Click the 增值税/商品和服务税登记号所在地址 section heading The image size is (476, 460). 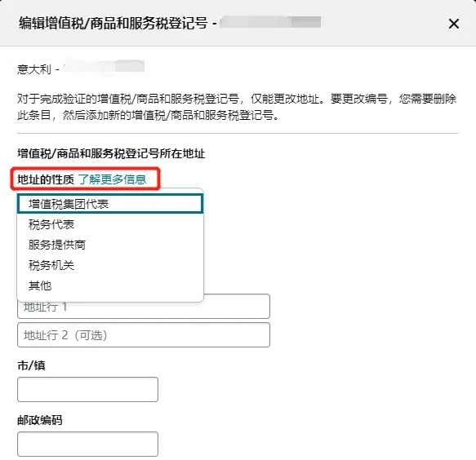(x=111, y=153)
